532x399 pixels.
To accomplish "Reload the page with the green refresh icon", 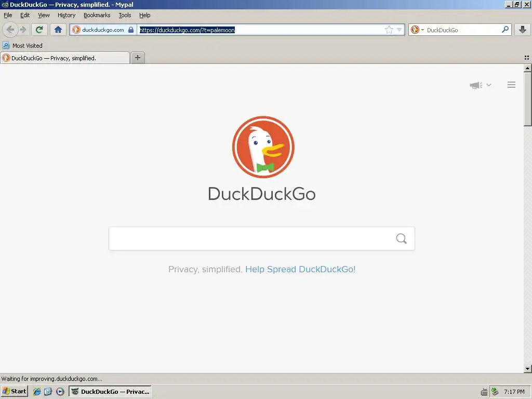I will (39, 30).
